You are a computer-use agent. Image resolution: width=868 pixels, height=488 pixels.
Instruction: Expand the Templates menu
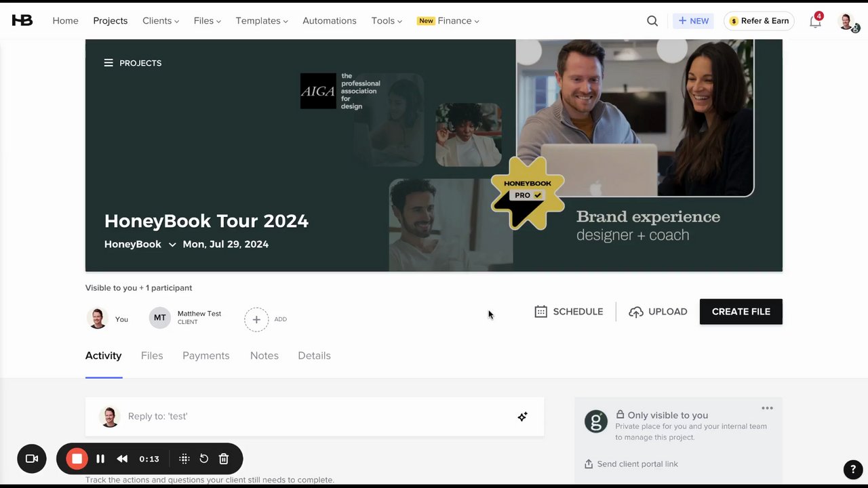click(x=262, y=21)
